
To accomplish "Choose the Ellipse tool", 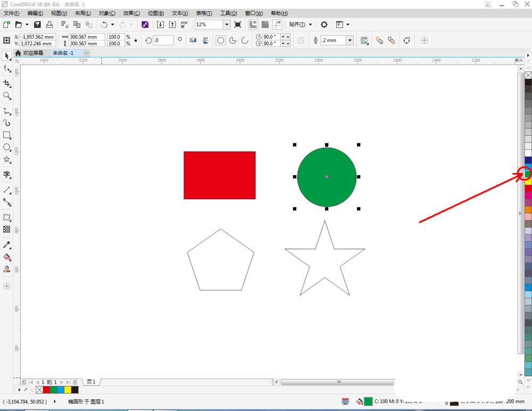I will (x=7, y=148).
